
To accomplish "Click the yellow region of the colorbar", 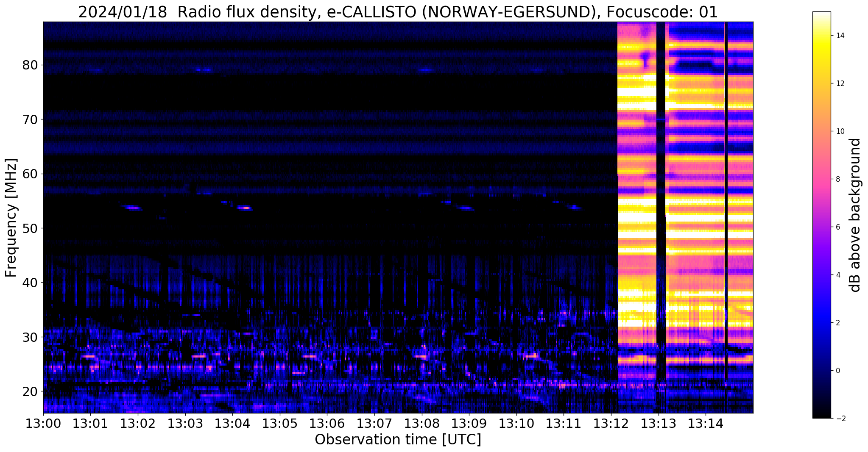I will [821, 51].
